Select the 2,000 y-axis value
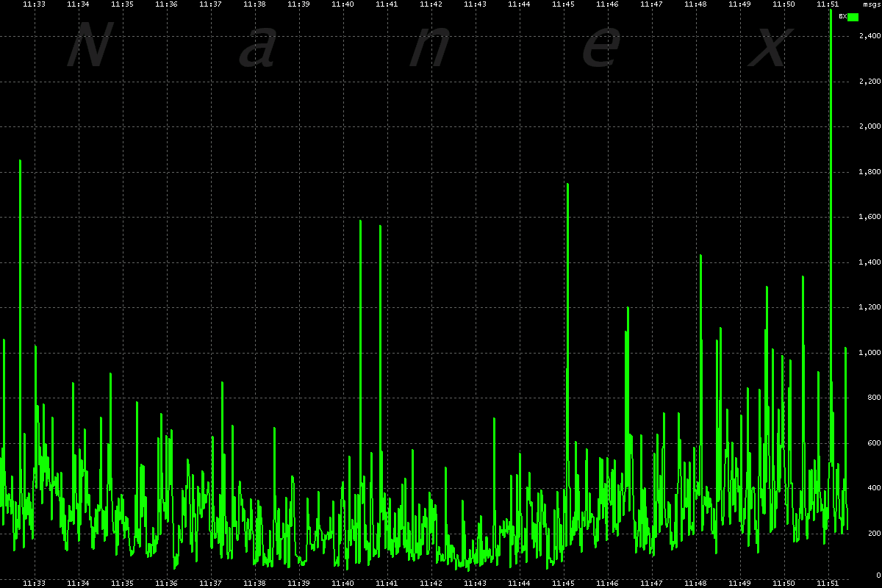Screen dimensions: 882x588 pyautogui.click(x=870, y=126)
